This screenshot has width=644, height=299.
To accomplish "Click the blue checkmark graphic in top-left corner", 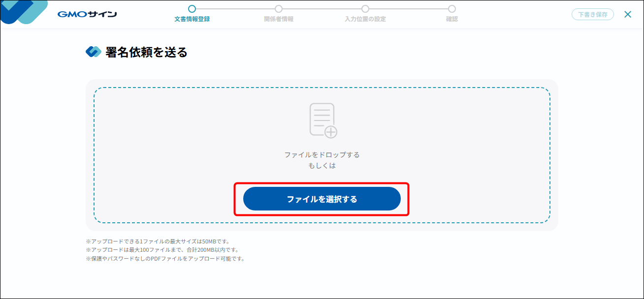I will coord(23,11).
